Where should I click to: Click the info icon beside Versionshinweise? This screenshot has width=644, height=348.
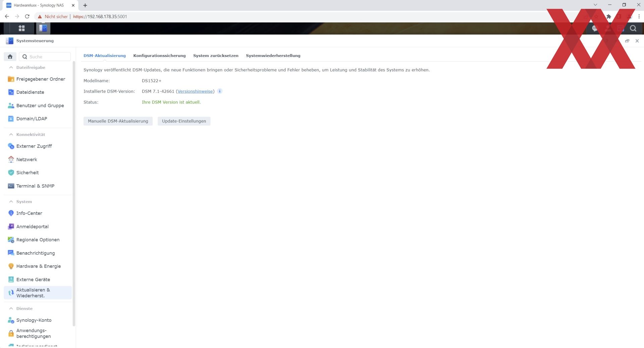(x=220, y=91)
